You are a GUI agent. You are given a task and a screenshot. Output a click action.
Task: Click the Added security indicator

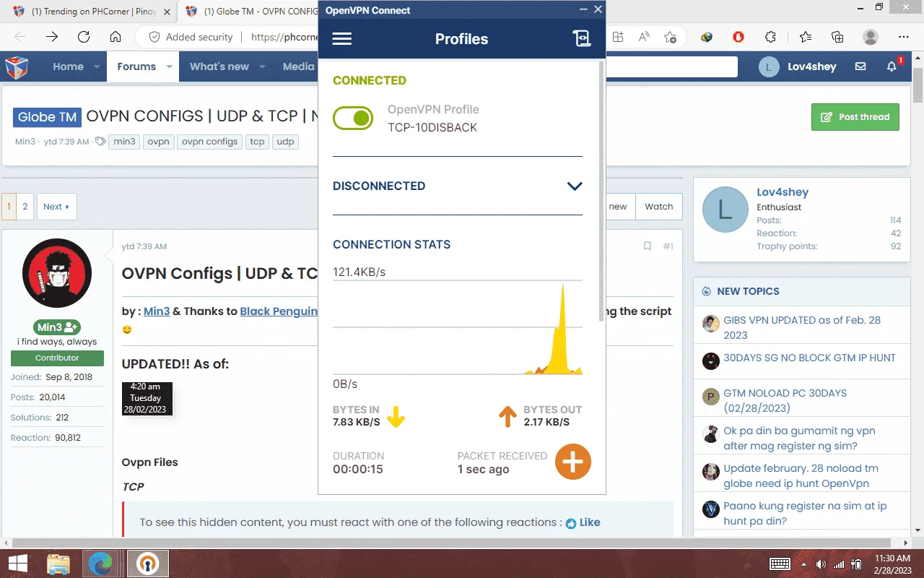[191, 37]
